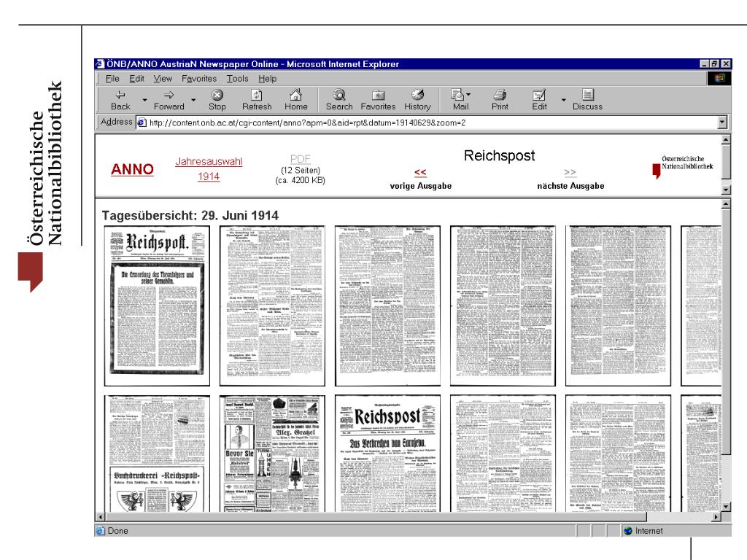Click the Tagesübersicht: 29. Juni 1914 heading
Screen dimensions: 747x560
click(x=190, y=216)
